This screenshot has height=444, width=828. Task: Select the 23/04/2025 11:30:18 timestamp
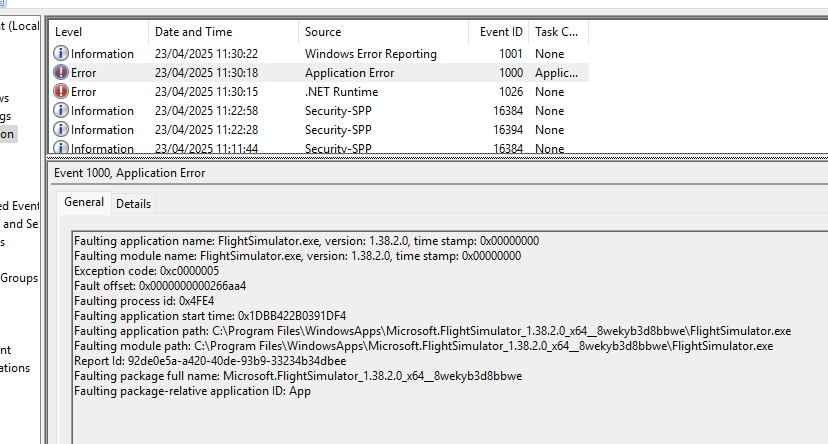(x=206, y=73)
